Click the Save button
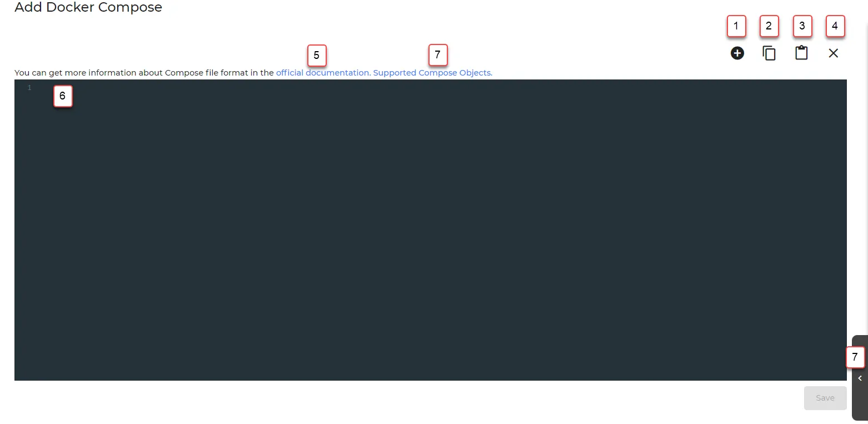868x424 pixels. click(825, 398)
